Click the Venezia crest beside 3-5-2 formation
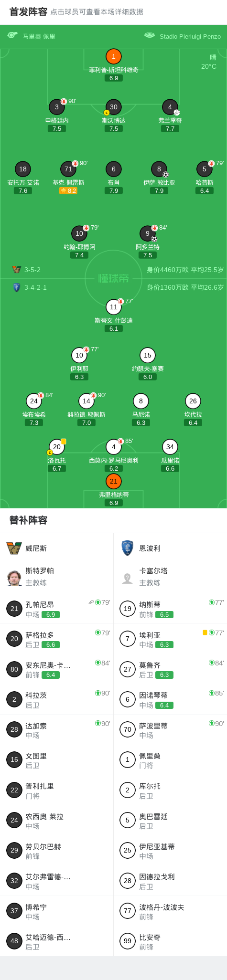The height and width of the screenshot is (980, 227). 17,270
